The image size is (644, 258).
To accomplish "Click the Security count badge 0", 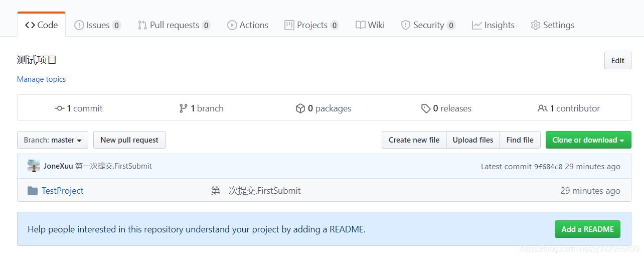I will click(451, 25).
